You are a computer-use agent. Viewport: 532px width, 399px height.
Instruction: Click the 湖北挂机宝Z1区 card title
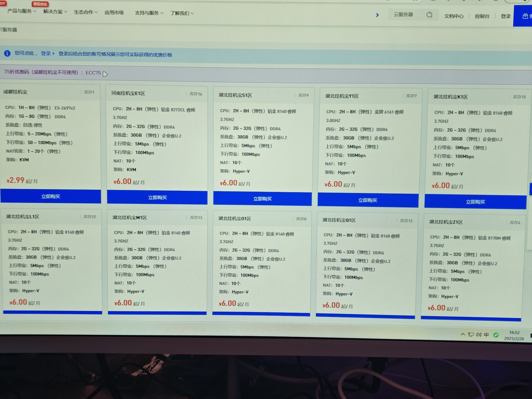pos(446,222)
